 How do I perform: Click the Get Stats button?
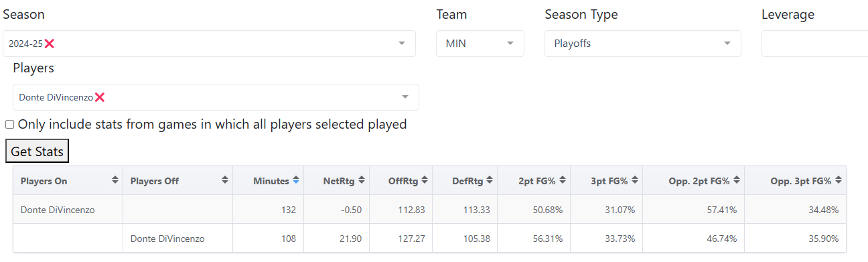pyautogui.click(x=37, y=151)
